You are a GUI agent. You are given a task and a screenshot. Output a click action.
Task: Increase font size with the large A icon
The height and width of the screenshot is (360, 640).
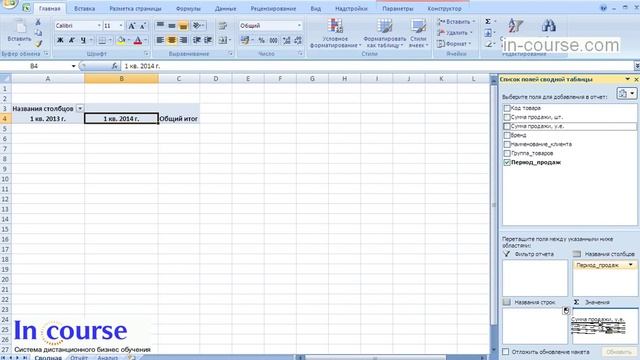click(131, 26)
